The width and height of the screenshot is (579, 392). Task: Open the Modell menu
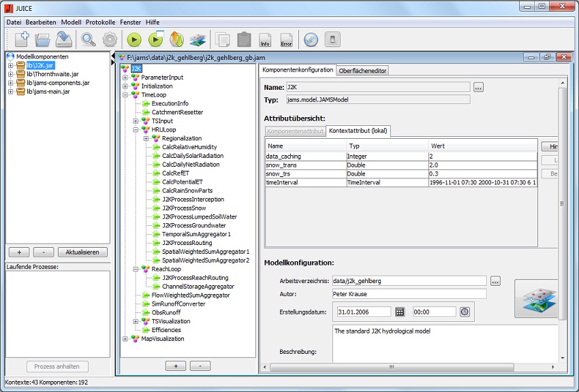[x=72, y=22]
